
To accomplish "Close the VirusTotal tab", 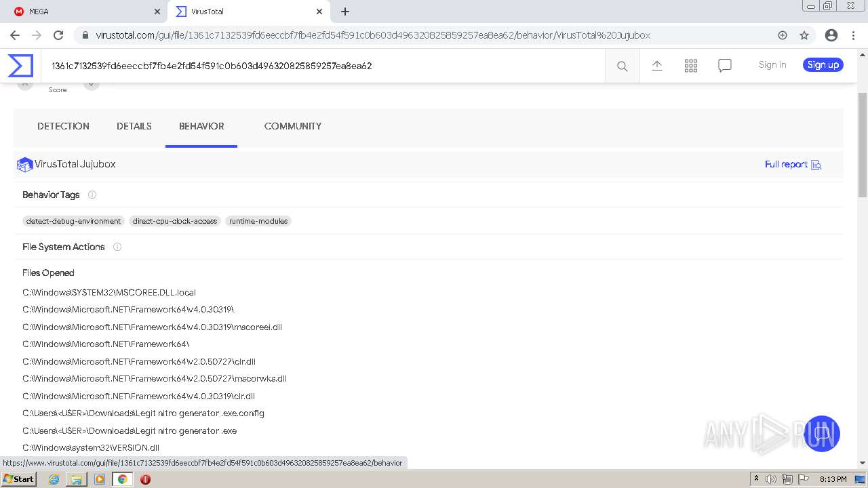I will click(x=319, y=12).
